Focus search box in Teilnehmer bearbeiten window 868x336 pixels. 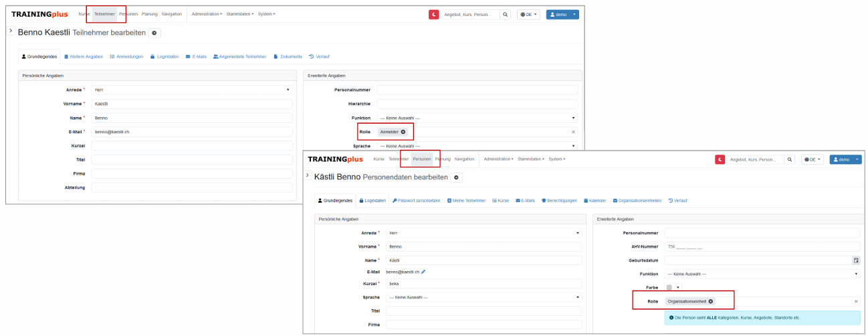471,14
